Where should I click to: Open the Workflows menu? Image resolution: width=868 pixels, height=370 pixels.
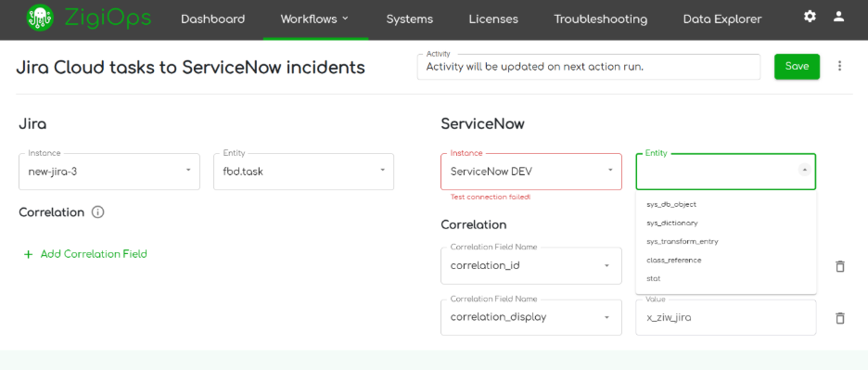pyautogui.click(x=315, y=19)
